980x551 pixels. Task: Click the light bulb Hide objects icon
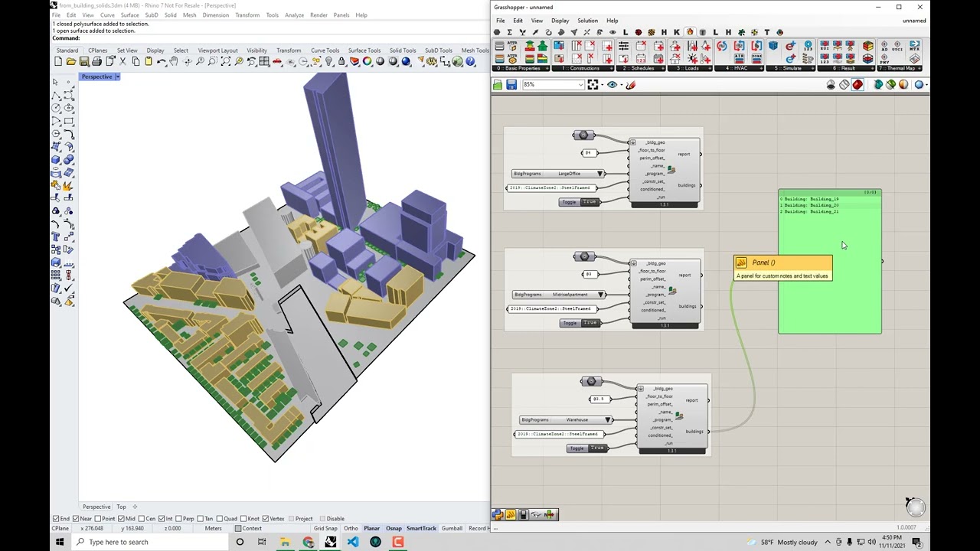328,62
